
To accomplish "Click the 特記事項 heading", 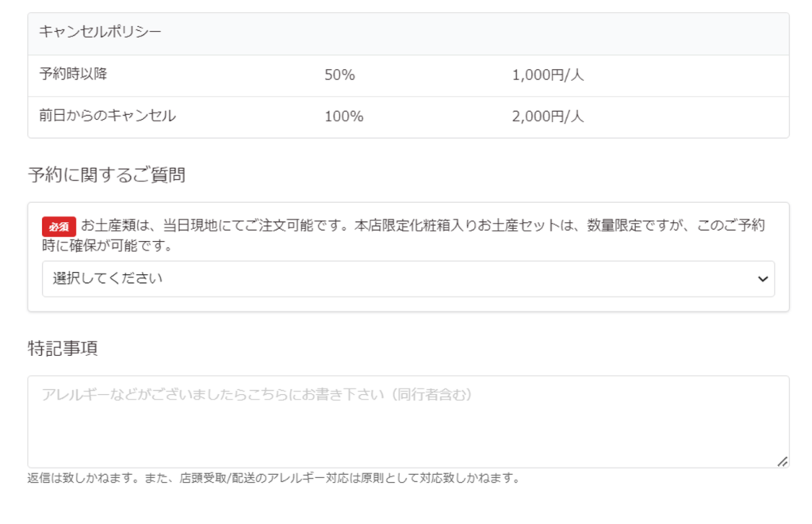I will (63, 349).
